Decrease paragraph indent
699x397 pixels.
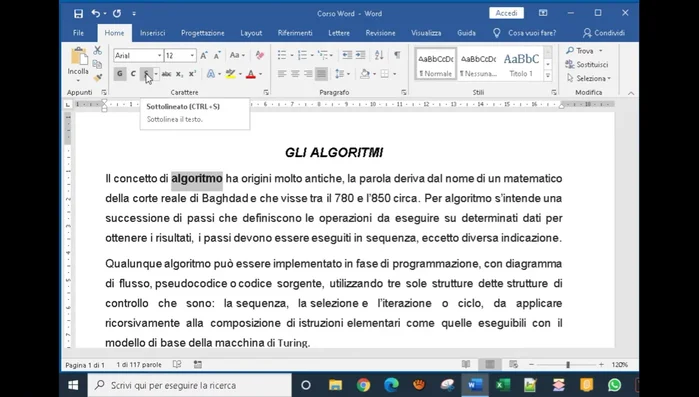click(x=347, y=55)
